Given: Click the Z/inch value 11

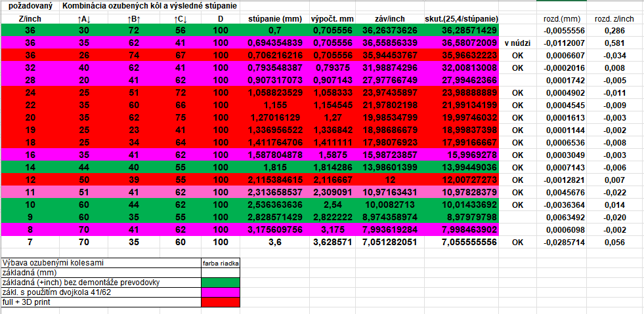Looking at the screenshot, I should pos(30,192).
